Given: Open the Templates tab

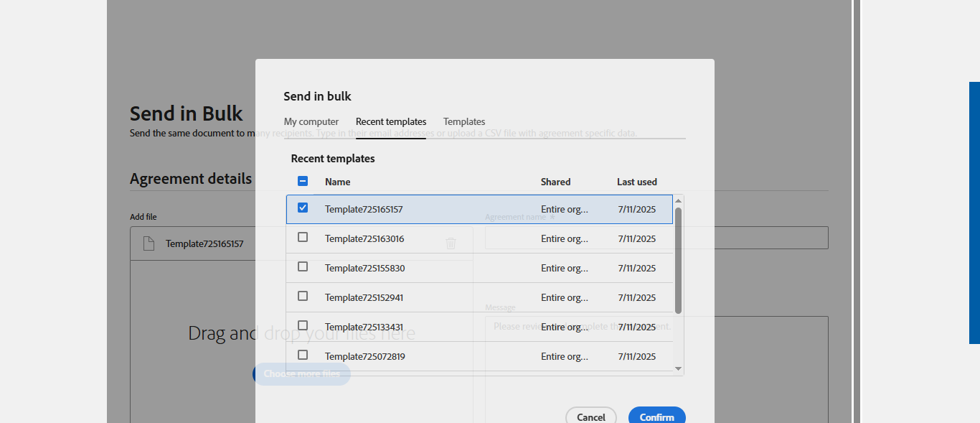Looking at the screenshot, I should (464, 122).
